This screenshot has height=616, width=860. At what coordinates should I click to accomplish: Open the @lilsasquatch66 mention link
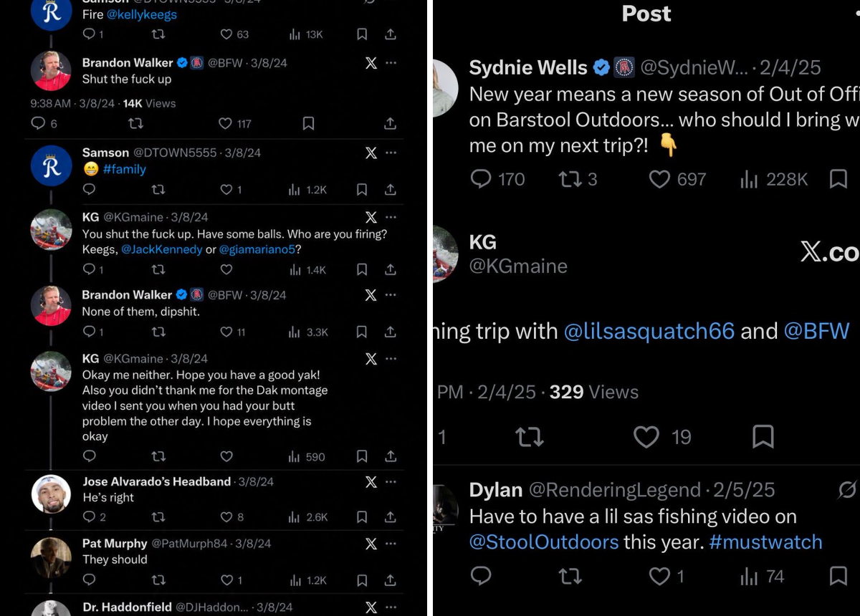coord(649,331)
